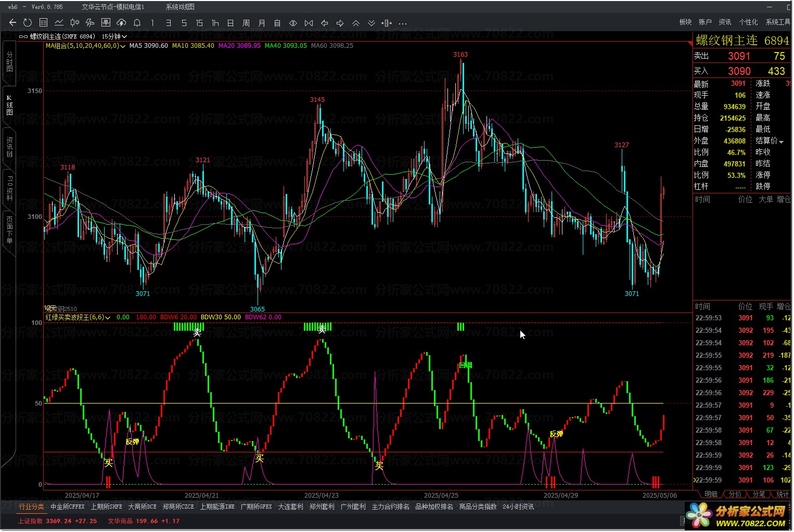Switch to the 分笔 tab
The height and width of the screenshot is (532, 794).
coord(759,494)
